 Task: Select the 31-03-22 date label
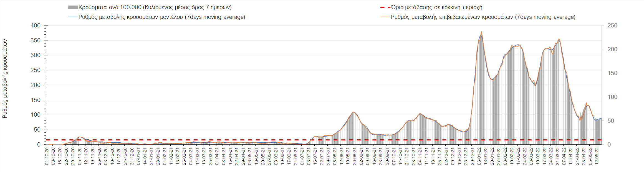[x=558, y=156]
